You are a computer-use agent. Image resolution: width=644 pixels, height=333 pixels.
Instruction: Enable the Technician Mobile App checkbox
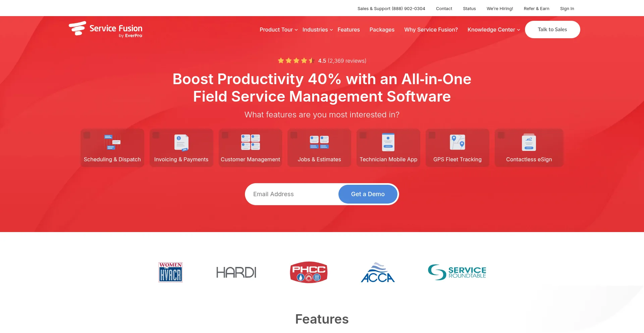point(363,135)
